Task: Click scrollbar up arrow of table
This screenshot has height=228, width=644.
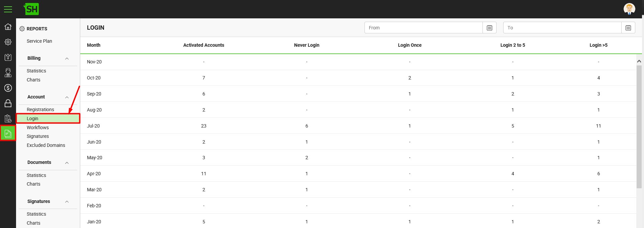Action: 639,61
